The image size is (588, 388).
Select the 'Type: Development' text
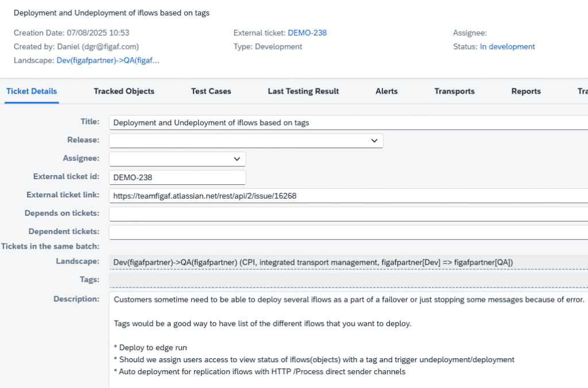[268, 46]
